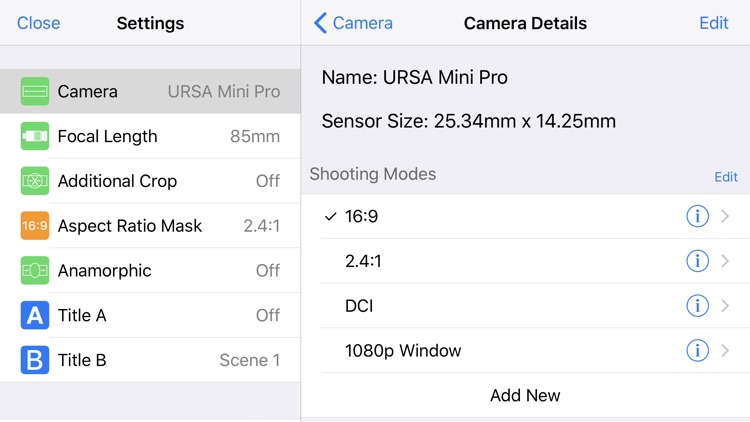Tap the Off value for Title A
The width and height of the screenshot is (750, 422).
click(268, 315)
